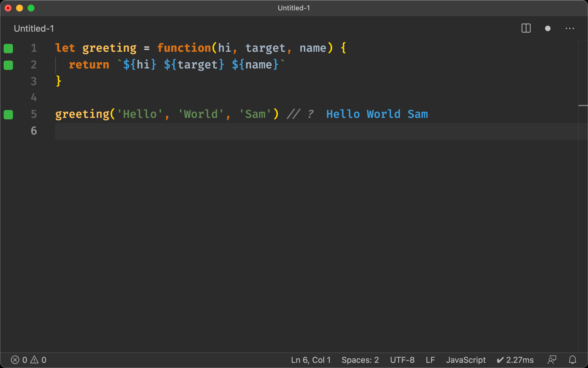Image resolution: width=588 pixels, height=368 pixels.
Task: Click the More Actions ellipsis icon
Action: [570, 28]
